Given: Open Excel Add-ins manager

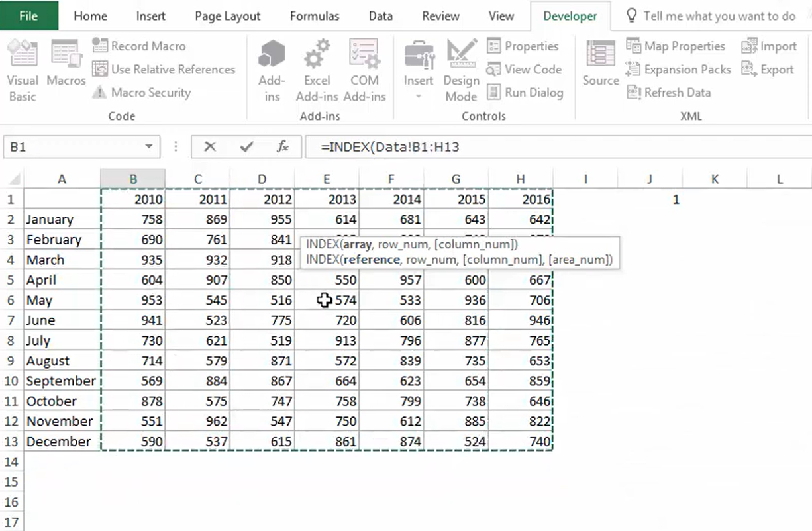Looking at the screenshot, I should tap(317, 70).
